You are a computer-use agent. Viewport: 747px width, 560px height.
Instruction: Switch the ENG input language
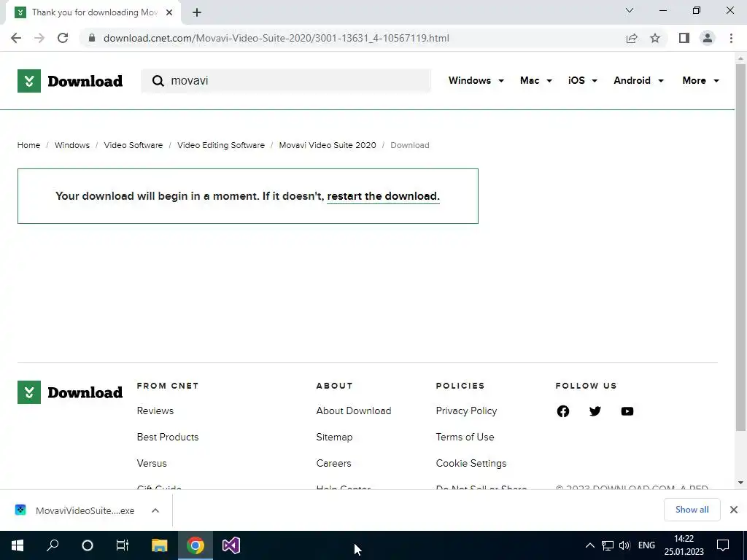coord(646,545)
